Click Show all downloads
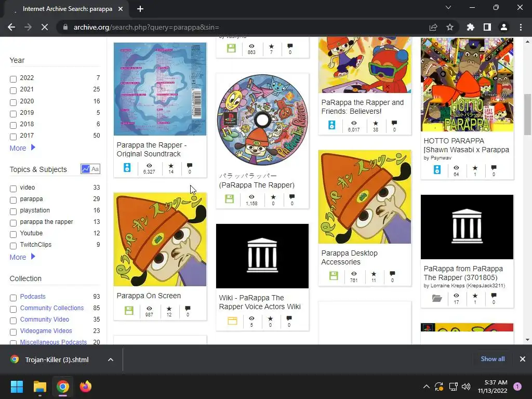Image resolution: width=532 pixels, height=399 pixels. point(493,359)
